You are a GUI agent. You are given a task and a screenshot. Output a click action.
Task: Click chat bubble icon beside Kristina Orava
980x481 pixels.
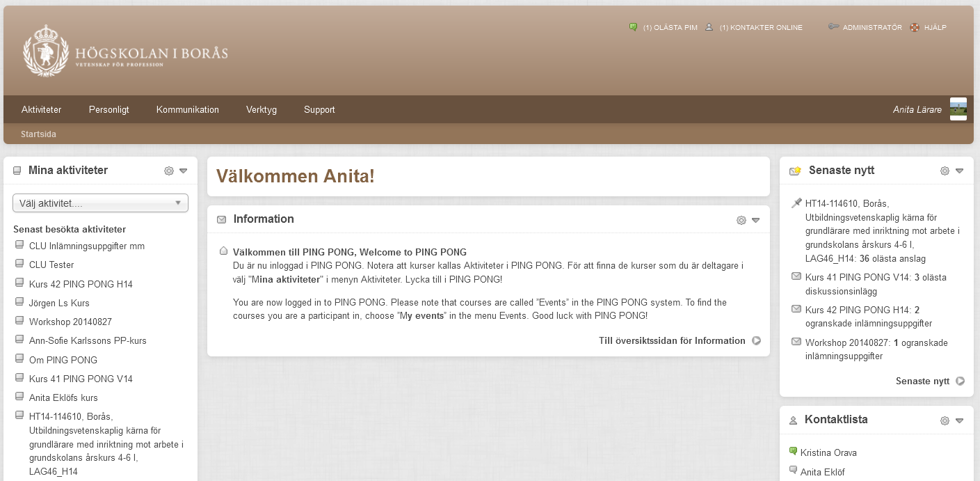click(x=794, y=452)
